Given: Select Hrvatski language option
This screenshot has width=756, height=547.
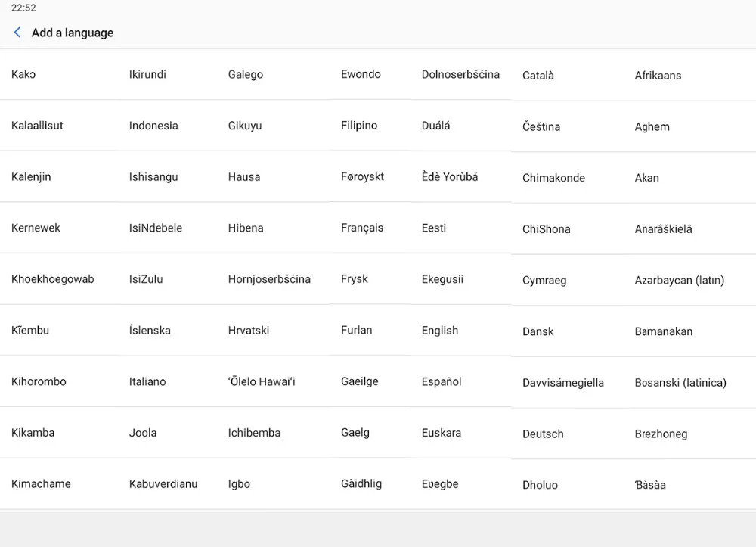Looking at the screenshot, I should click(x=249, y=331).
